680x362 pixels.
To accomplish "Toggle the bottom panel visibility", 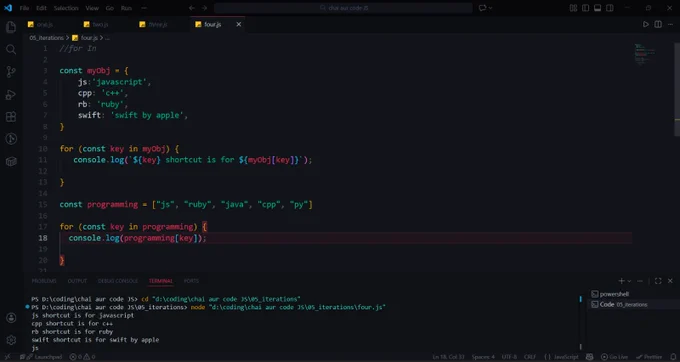I will [598, 8].
